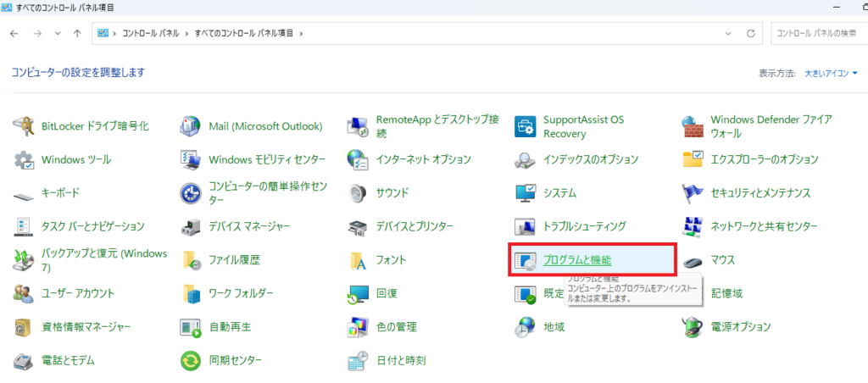
Task: Click the Control Panel icon in title bar
Action: click(x=8, y=8)
